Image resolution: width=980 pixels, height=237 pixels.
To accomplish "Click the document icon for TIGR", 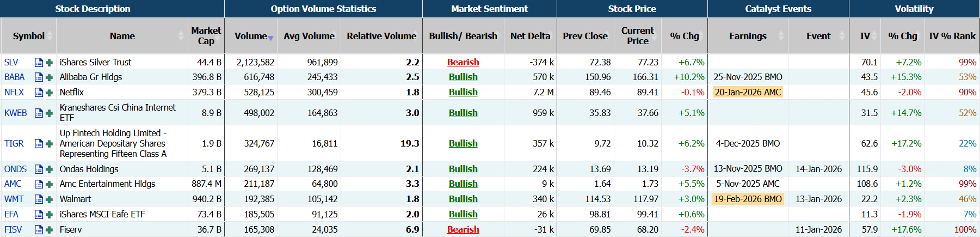I will click(39, 144).
